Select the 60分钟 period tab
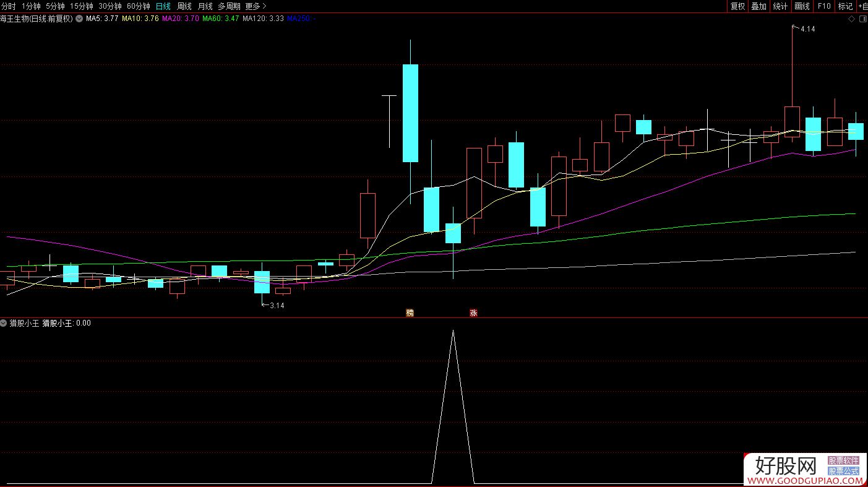This screenshot has height=487, width=868. click(x=138, y=6)
